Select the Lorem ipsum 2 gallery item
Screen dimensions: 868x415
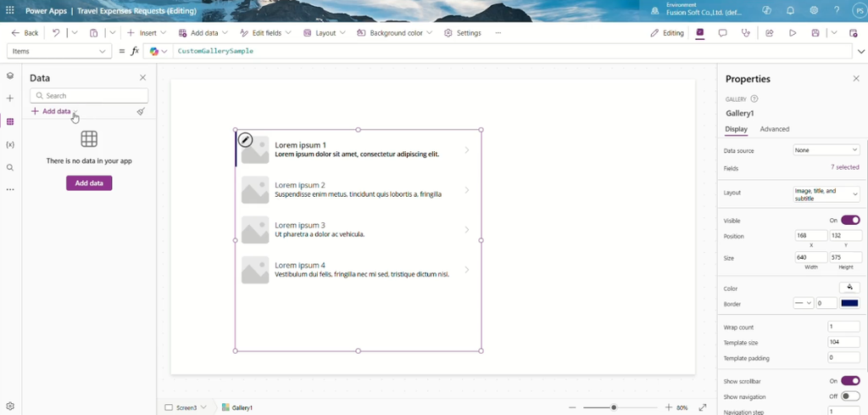tap(359, 190)
